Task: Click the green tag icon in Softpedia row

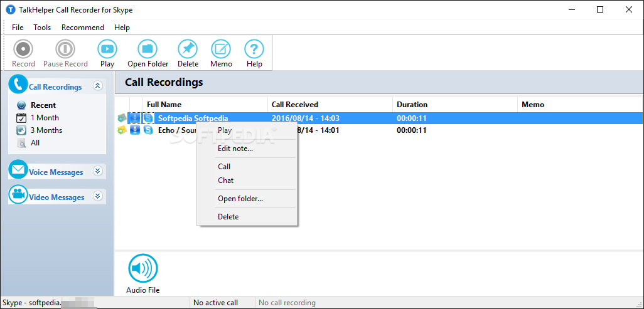Action: (122, 118)
